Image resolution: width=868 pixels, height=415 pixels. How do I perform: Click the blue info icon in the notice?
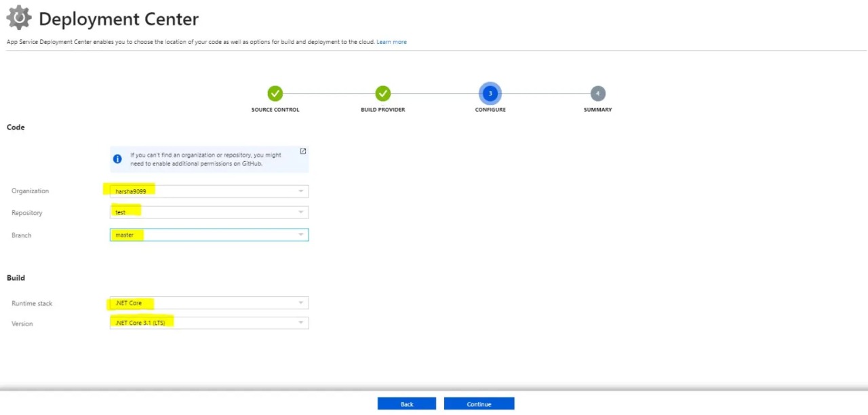117,159
